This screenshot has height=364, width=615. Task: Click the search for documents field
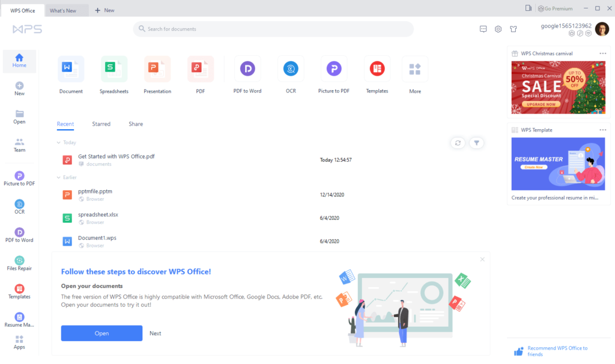click(x=273, y=28)
